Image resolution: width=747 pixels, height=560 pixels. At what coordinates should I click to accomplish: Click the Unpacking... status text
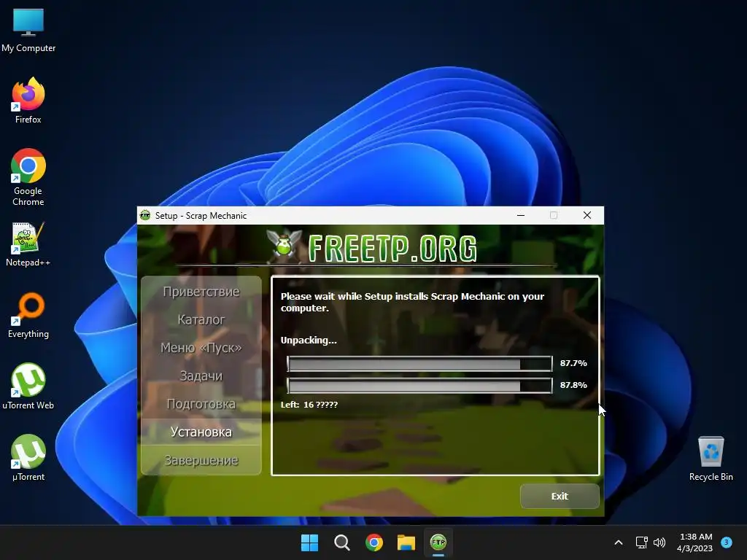tap(309, 341)
